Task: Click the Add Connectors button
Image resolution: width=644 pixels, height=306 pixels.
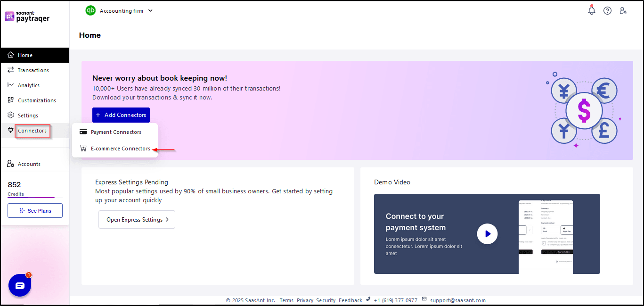Action: point(121,115)
